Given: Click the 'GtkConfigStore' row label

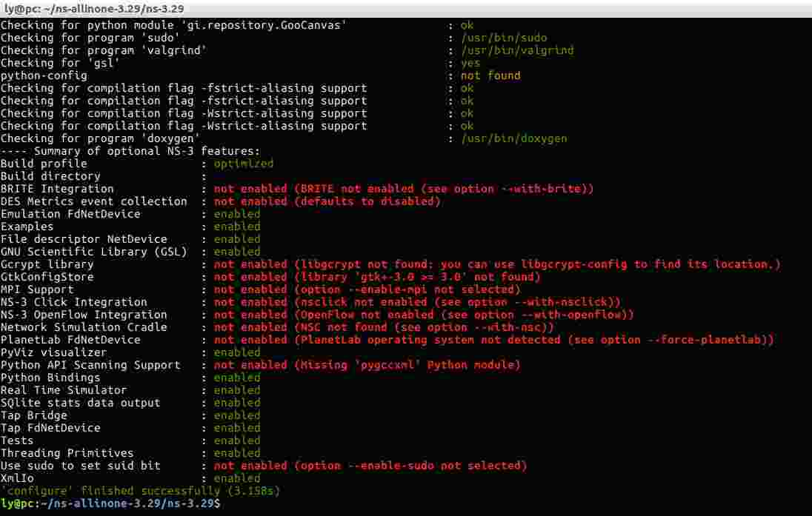Looking at the screenshot, I should click(x=47, y=277).
